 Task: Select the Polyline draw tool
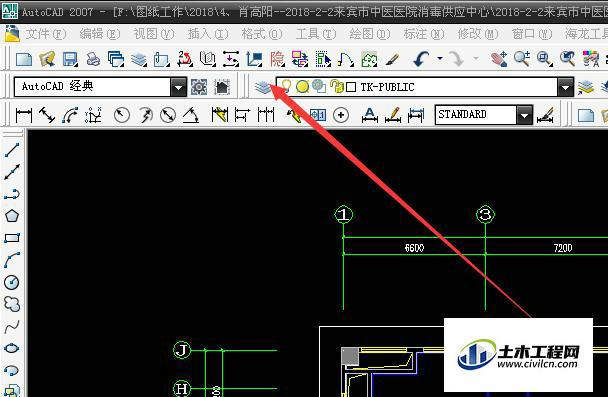12,194
